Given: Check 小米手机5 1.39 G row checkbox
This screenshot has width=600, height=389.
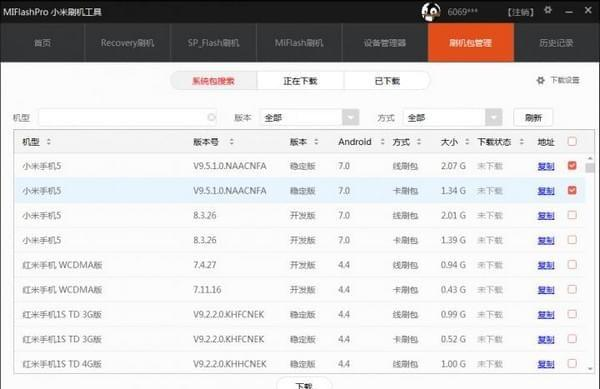Looking at the screenshot, I should click(x=572, y=240).
